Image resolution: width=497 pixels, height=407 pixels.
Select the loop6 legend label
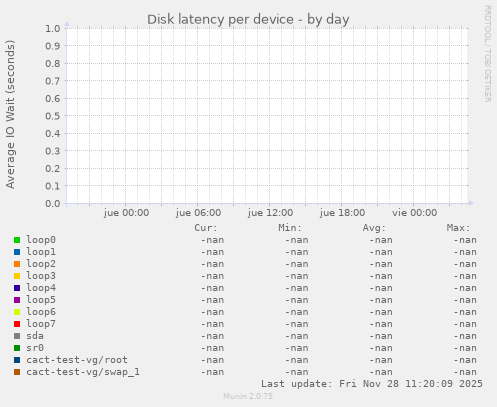pyautogui.click(x=41, y=312)
